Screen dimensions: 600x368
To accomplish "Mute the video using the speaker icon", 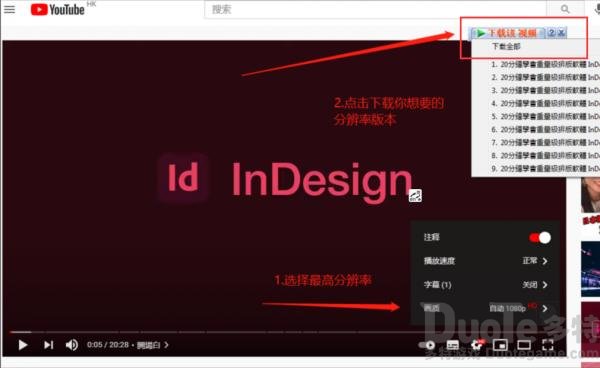I will pos(72,345).
